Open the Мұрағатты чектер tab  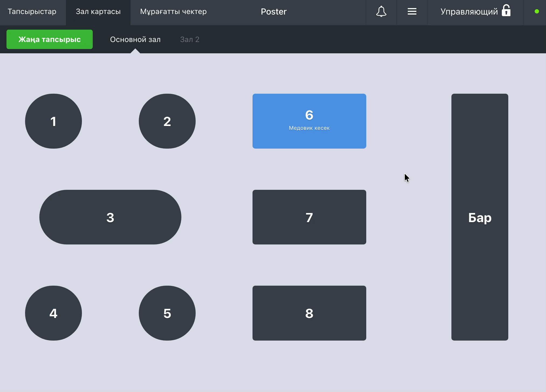(173, 12)
